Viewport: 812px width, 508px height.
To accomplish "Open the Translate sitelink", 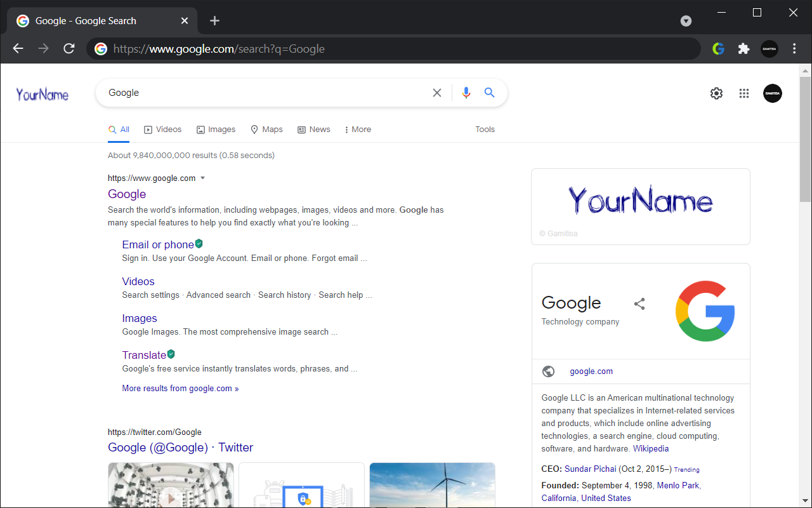I will tap(144, 355).
